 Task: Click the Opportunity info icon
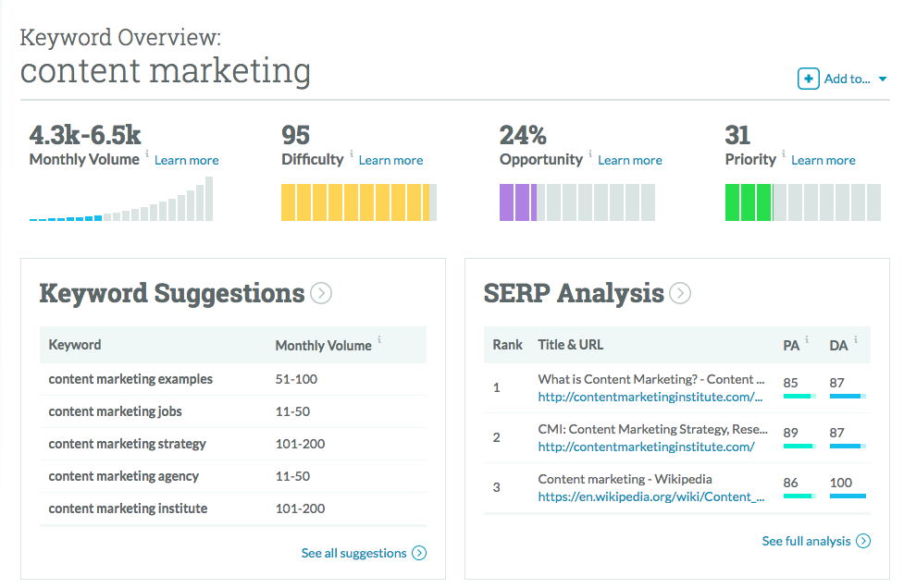[590, 153]
